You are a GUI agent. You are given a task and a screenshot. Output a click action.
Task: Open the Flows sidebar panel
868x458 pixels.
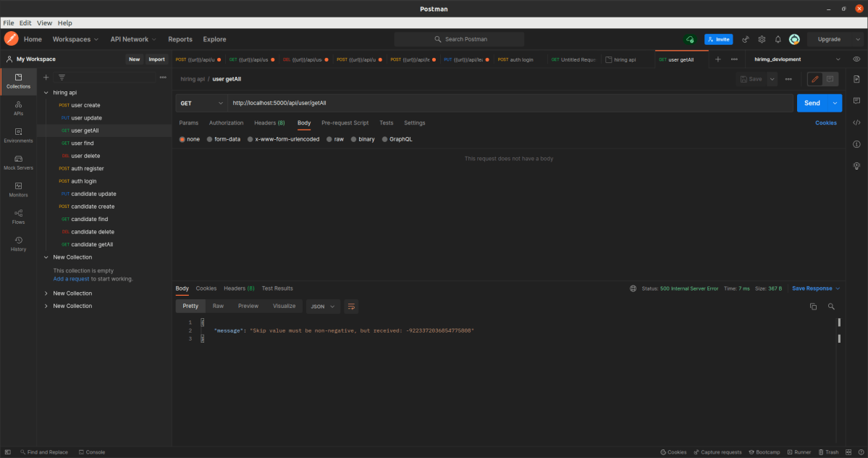pyautogui.click(x=17, y=216)
